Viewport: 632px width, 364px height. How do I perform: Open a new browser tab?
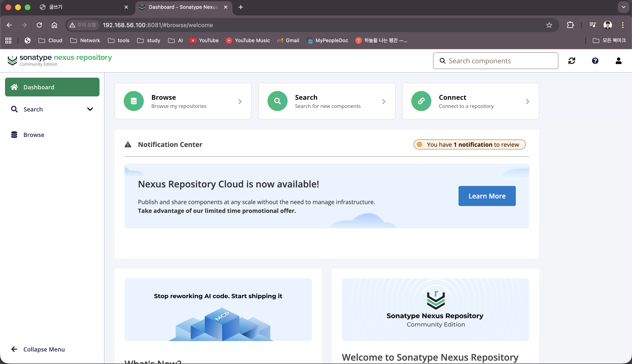241,7
